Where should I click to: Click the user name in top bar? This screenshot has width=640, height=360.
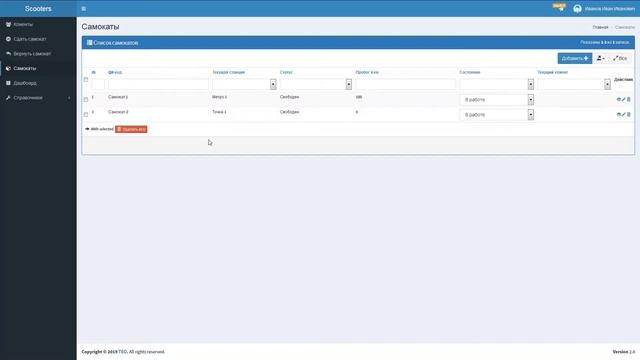point(609,9)
